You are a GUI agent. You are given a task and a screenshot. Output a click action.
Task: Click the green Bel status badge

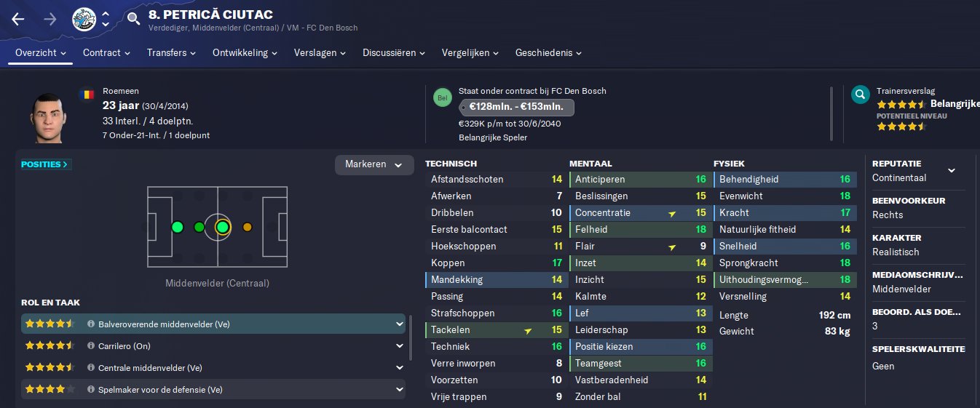point(442,97)
